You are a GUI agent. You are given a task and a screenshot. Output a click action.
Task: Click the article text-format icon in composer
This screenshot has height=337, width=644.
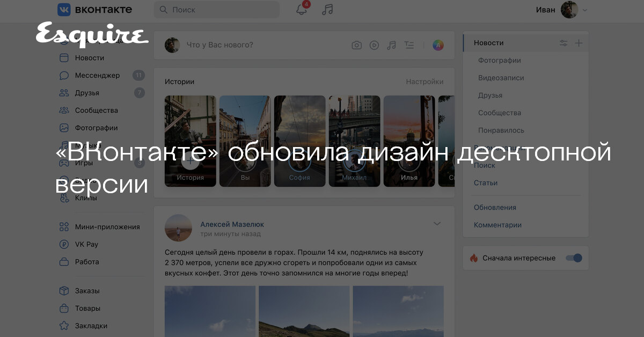409,45
